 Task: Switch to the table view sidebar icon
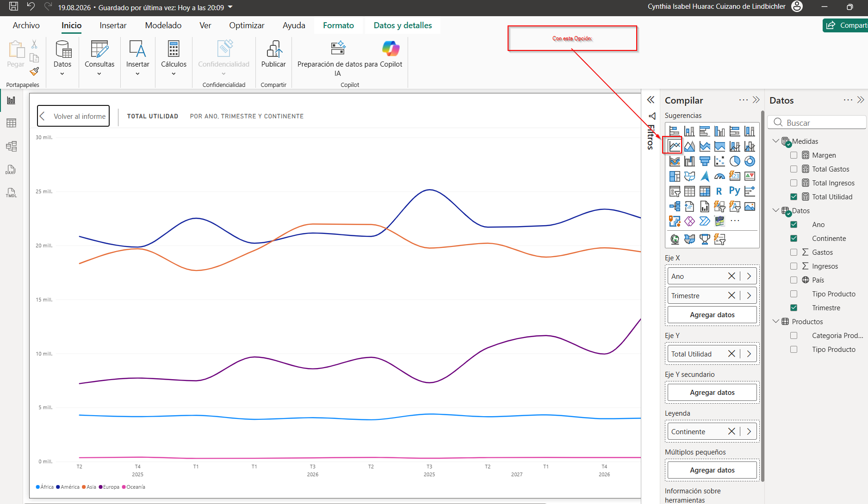[x=11, y=123]
